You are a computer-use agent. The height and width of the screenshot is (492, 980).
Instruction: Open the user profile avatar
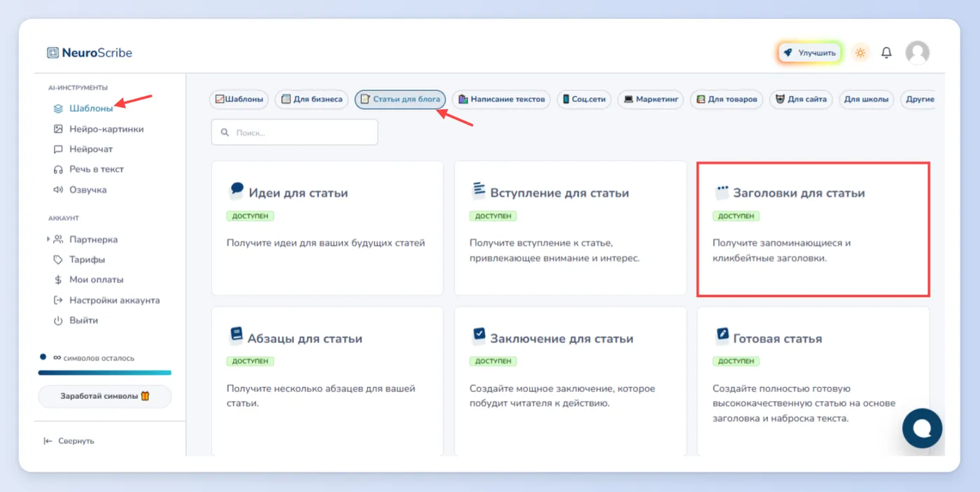pos(917,52)
